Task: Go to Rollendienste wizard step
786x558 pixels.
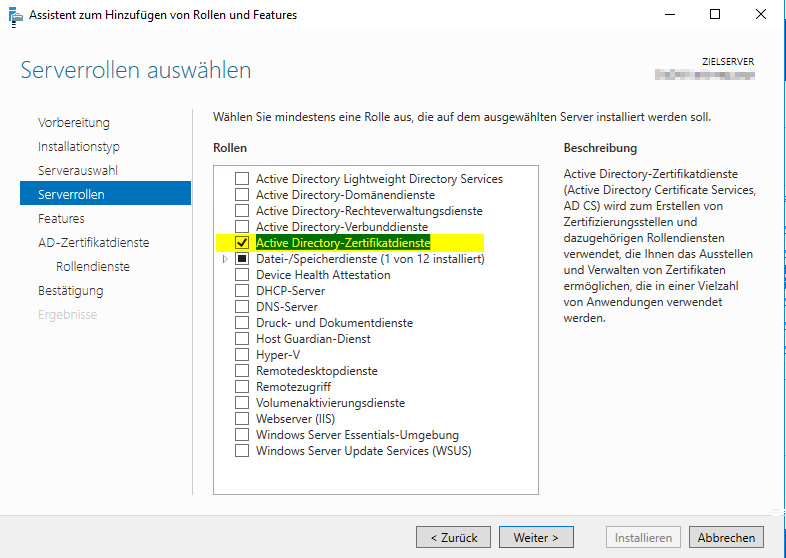Action: 93,267
